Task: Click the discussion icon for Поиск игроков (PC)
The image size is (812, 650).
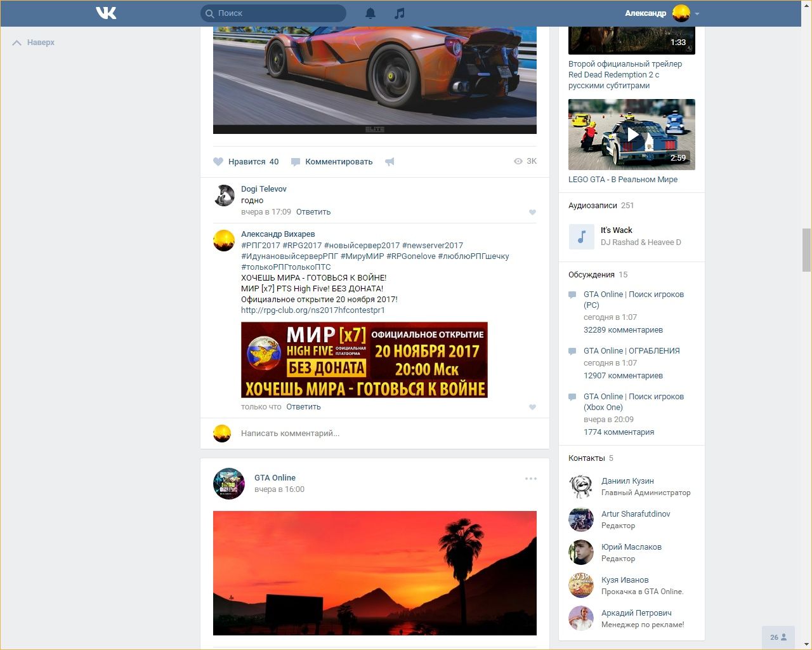Action: pos(572,295)
